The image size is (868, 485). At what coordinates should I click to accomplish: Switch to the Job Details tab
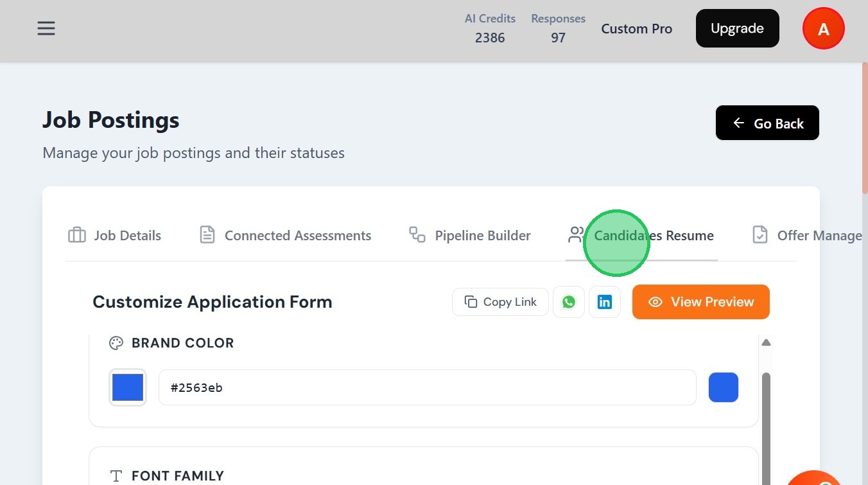[x=127, y=236]
